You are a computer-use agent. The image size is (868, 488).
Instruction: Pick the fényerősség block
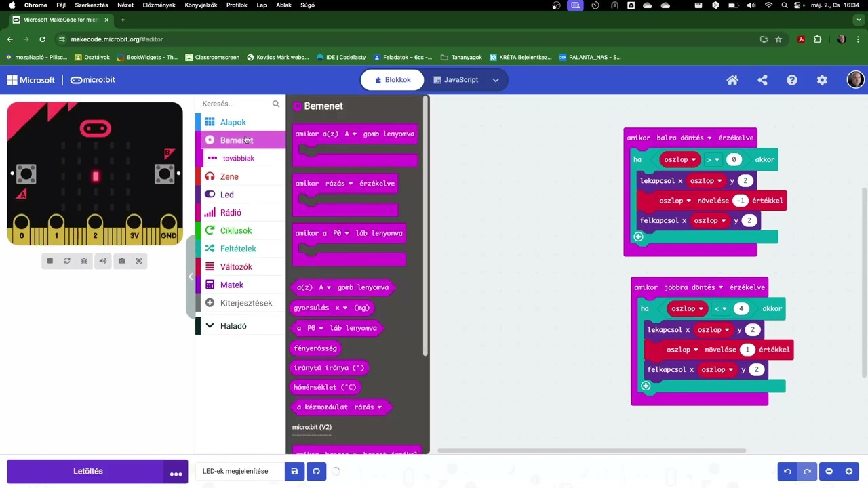[x=315, y=348]
